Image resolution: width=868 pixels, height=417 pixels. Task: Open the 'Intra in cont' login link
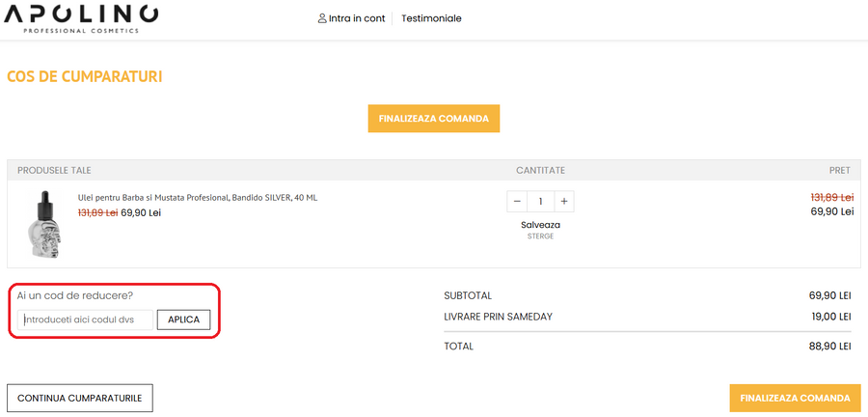357,18
